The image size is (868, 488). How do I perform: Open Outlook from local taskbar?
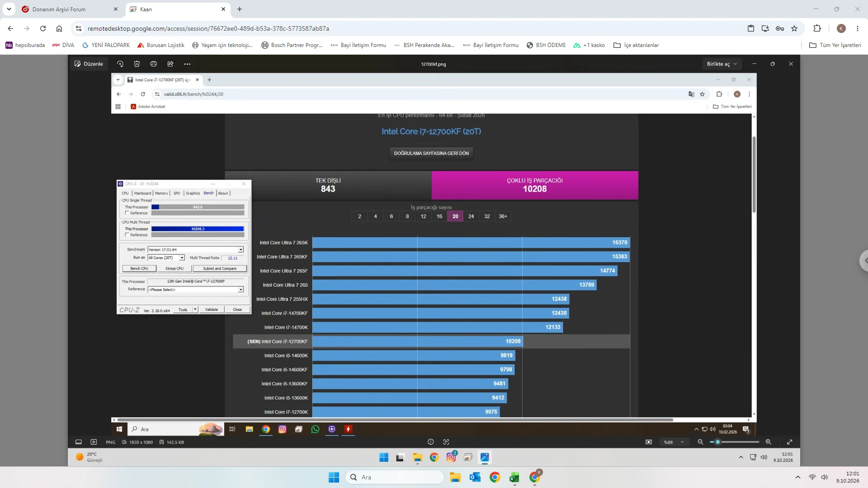pos(475,477)
